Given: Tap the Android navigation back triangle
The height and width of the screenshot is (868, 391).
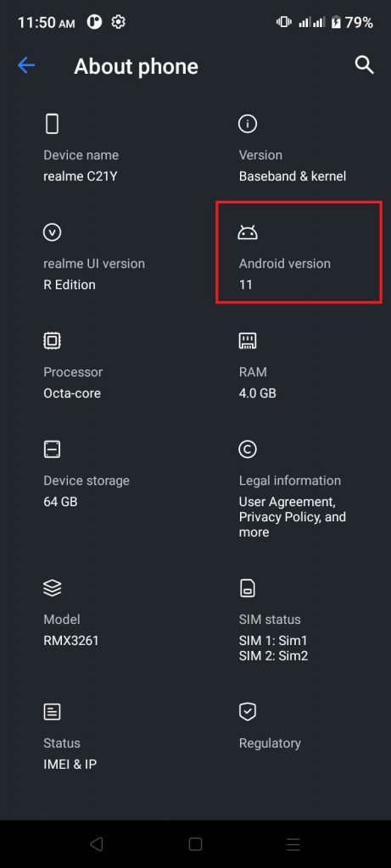Looking at the screenshot, I should click(97, 843).
